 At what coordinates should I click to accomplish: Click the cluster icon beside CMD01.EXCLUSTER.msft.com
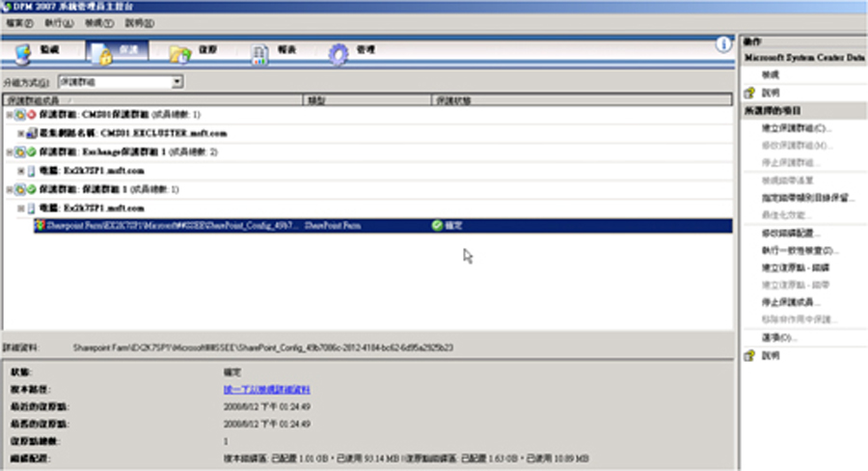pyautogui.click(x=32, y=133)
